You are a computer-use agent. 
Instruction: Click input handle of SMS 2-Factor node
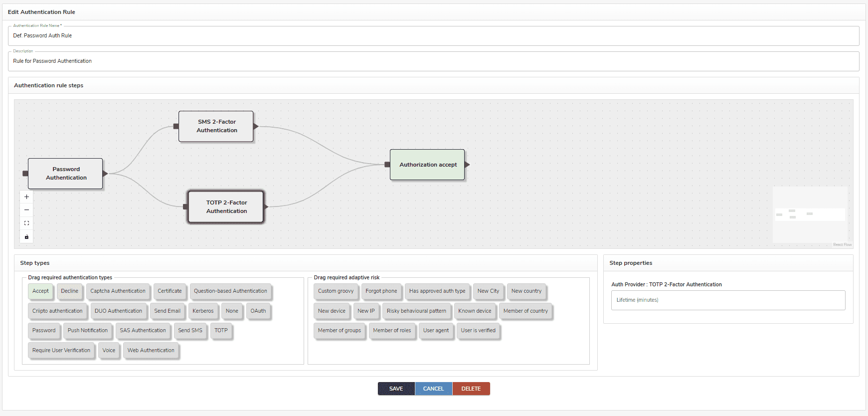(x=176, y=126)
